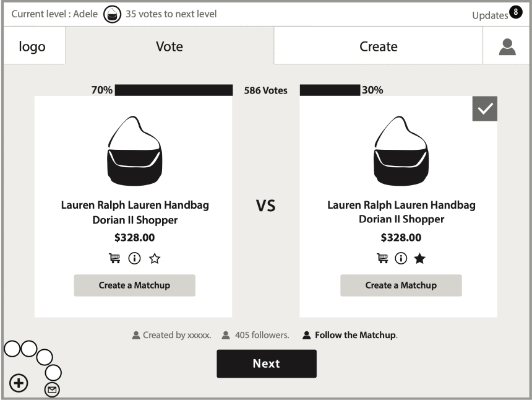Click the Adele level badge icon

click(111, 14)
